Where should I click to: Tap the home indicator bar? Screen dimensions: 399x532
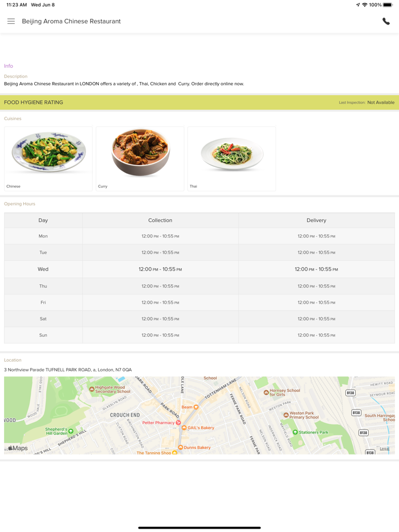tap(199, 527)
